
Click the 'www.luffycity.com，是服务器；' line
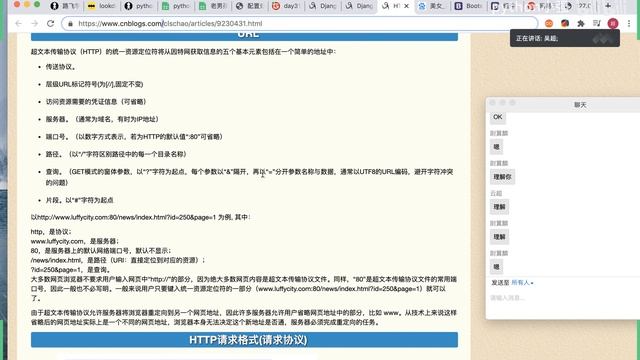click(x=75, y=241)
